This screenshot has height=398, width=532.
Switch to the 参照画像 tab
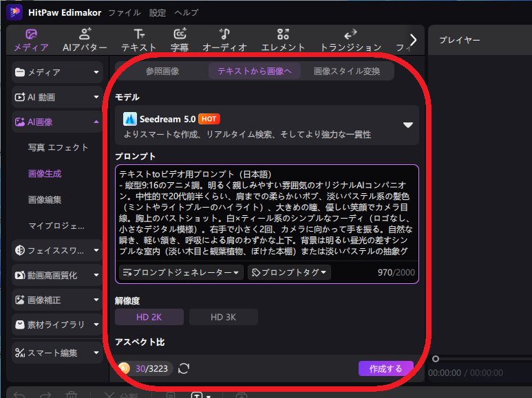click(162, 71)
